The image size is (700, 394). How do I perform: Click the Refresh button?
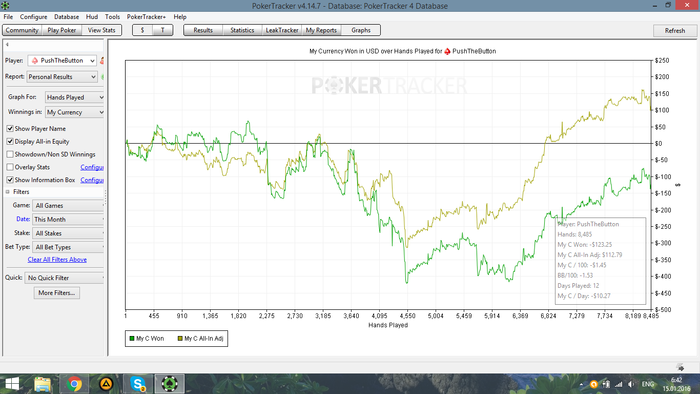tap(675, 31)
